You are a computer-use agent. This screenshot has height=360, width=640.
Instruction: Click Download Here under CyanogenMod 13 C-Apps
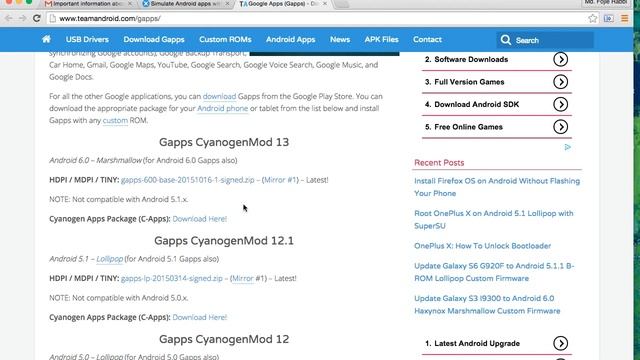click(200, 219)
